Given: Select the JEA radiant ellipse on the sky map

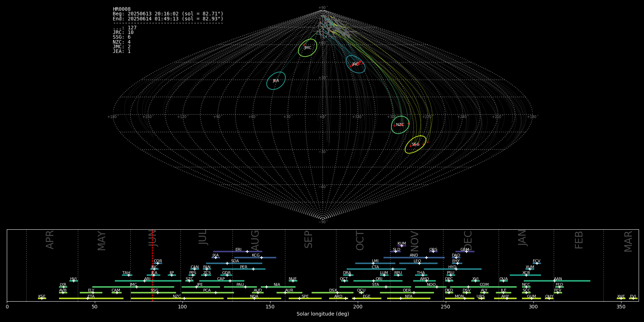Looking at the screenshot, I should 276,80.
